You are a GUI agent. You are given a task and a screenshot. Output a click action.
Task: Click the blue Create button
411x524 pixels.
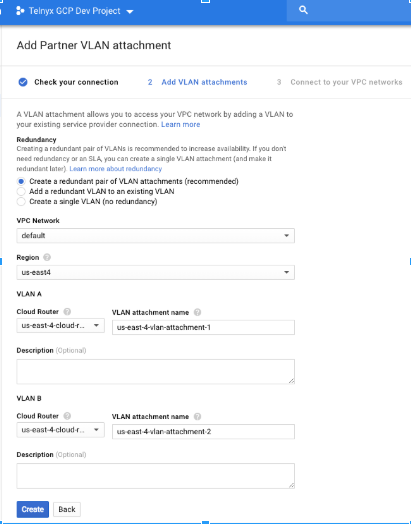33,509
